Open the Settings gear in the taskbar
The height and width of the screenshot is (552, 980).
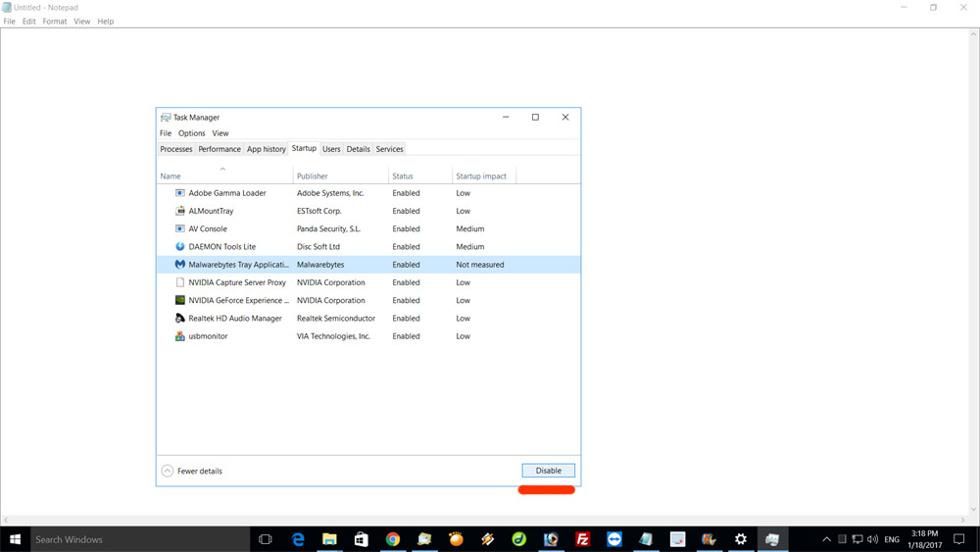pos(741,539)
